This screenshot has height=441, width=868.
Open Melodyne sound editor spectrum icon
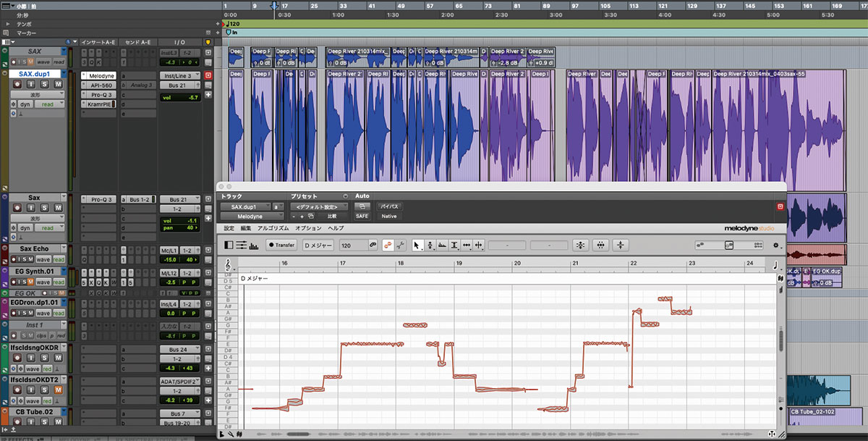click(x=254, y=245)
